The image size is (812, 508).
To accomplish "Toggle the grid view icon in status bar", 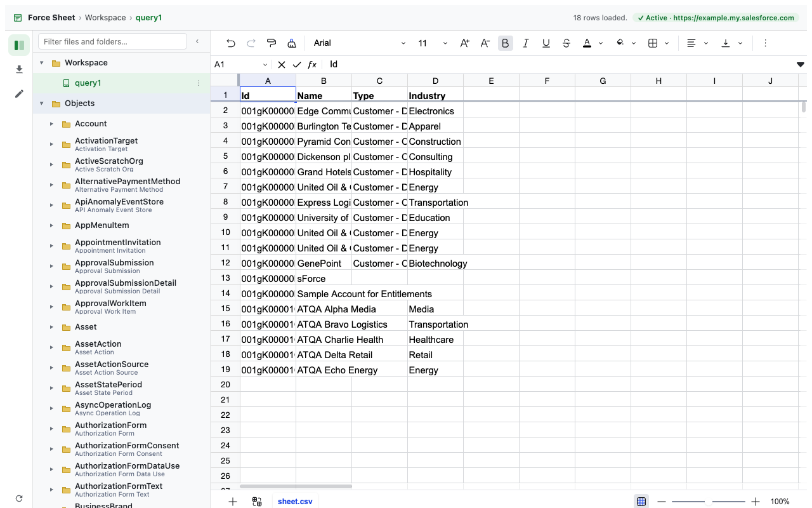I will point(641,502).
